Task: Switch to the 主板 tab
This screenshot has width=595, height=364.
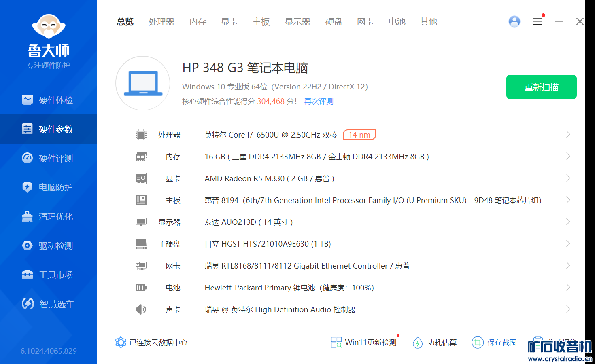Action: click(261, 21)
